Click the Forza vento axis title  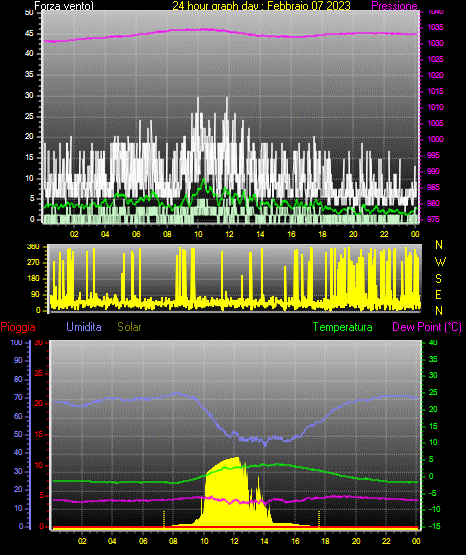(64, 6)
